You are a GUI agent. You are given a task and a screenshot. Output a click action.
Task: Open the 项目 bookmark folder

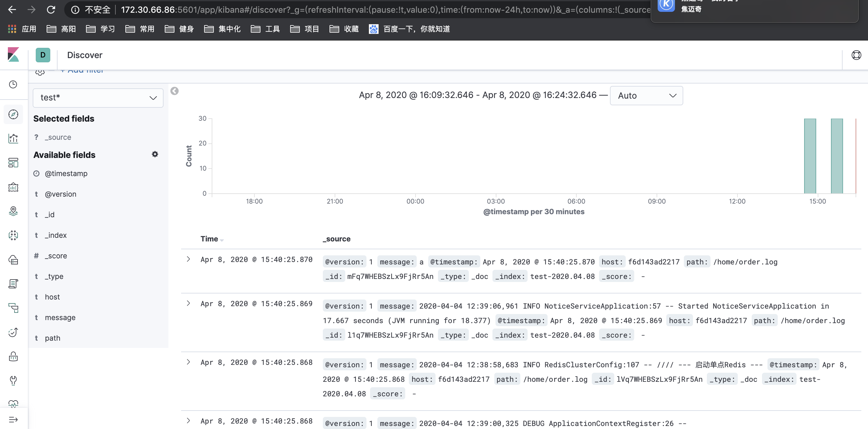click(305, 29)
